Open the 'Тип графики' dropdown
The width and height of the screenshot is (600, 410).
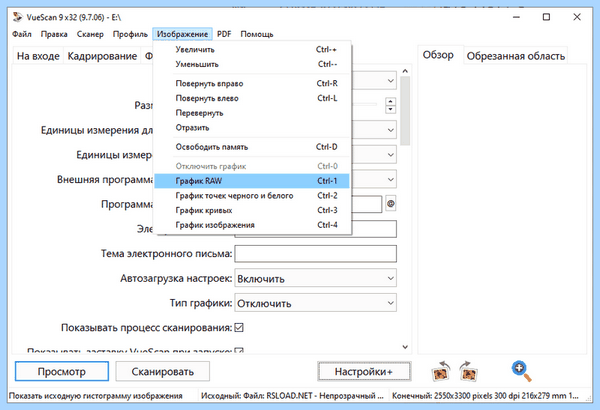pos(315,303)
